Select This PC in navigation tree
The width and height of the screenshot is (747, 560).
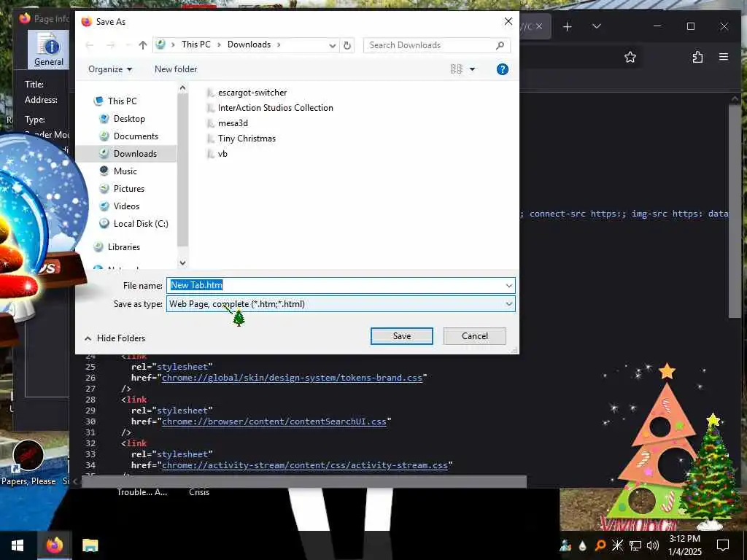pyautogui.click(x=116, y=101)
